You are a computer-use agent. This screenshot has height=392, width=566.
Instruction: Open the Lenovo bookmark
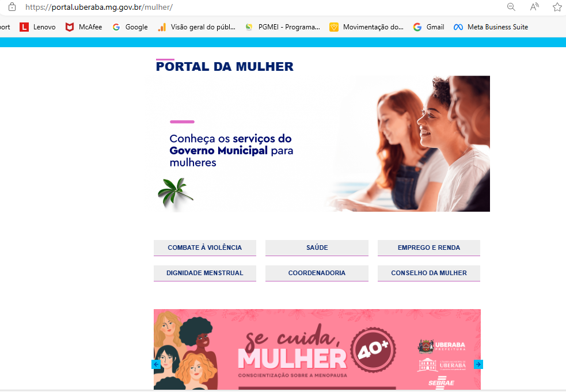[37, 27]
